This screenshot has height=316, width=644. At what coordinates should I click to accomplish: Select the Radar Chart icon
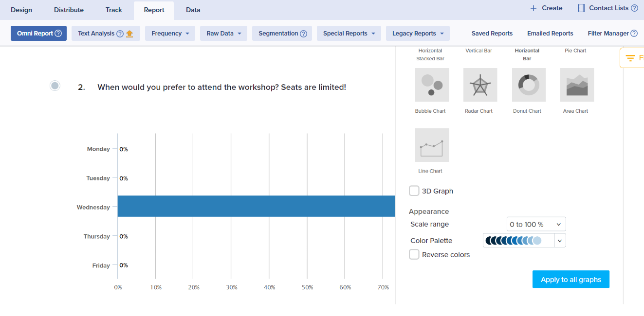click(480, 85)
